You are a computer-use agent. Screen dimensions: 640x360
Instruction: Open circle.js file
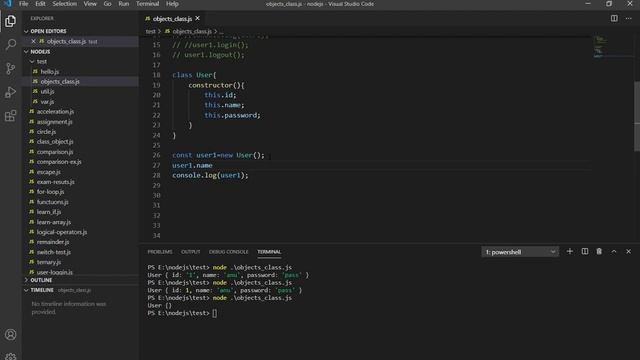46,132
